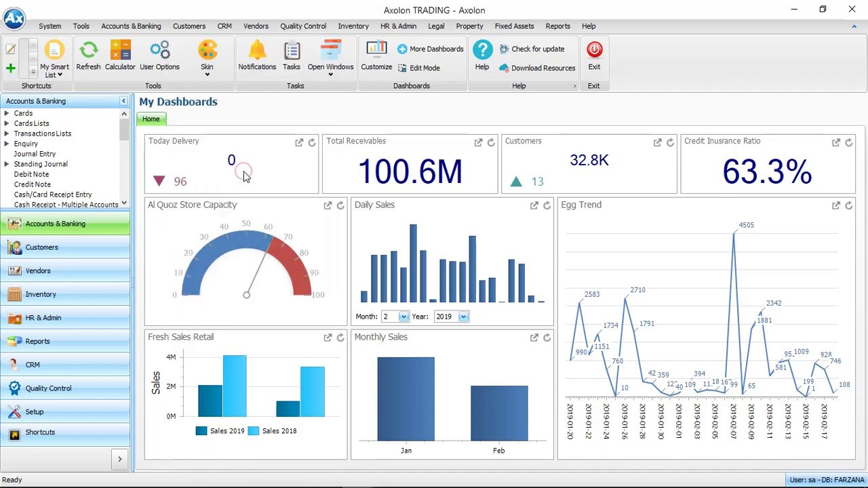
Task: Select the Home dashboard tab
Action: [x=151, y=119]
